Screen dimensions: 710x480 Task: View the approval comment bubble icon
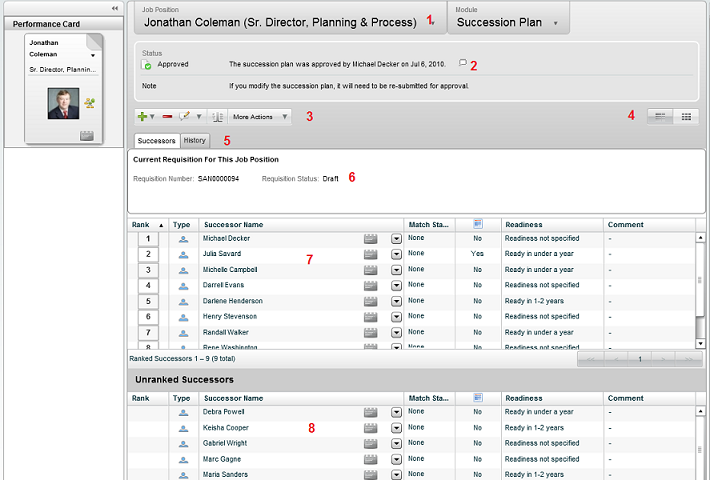click(x=462, y=63)
